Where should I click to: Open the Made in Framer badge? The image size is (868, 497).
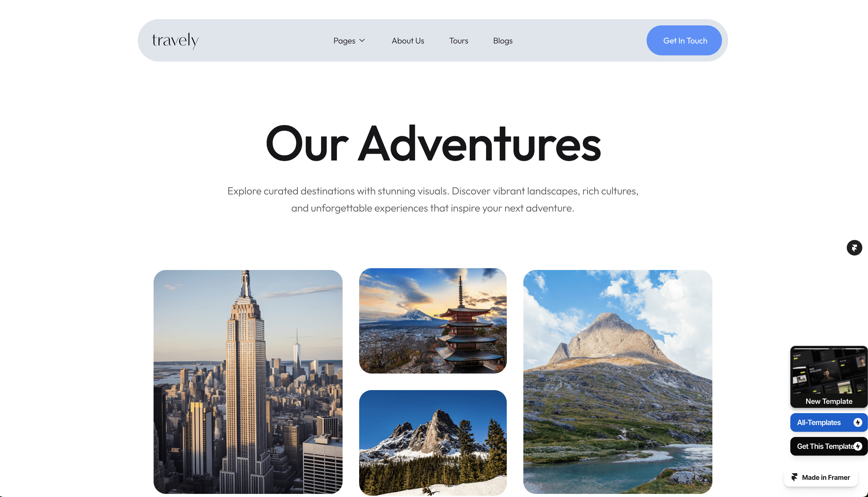(x=821, y=477)
